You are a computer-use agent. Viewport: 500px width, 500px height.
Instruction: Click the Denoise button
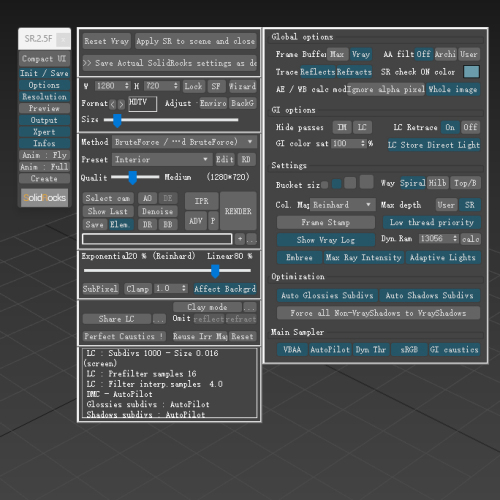point(157,211)
